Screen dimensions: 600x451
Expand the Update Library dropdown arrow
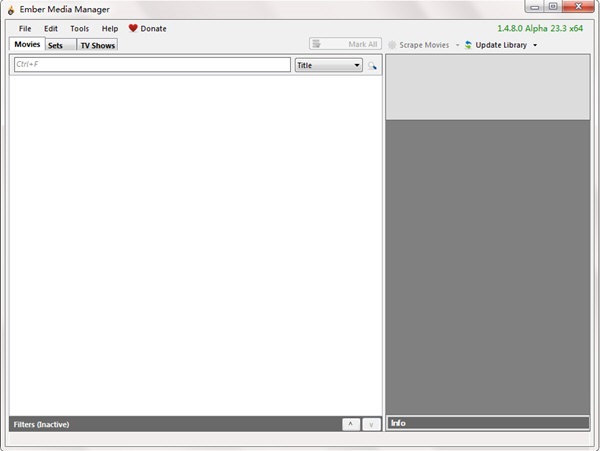point(535,45)
